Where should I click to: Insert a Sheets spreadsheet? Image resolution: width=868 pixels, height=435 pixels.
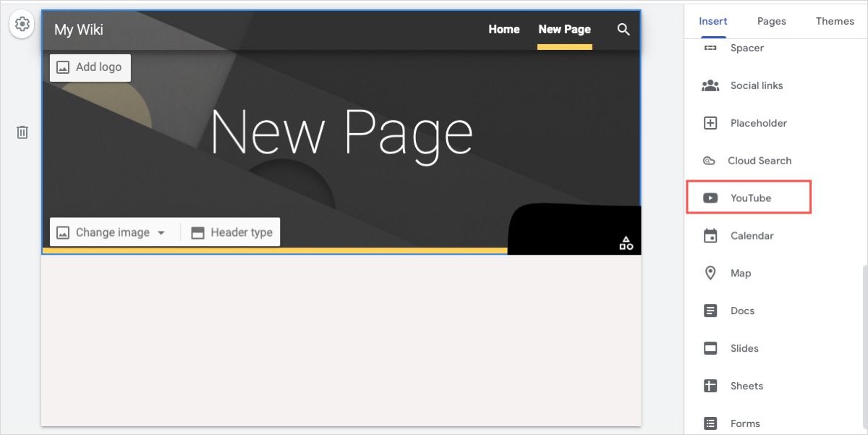click(745, 386)
